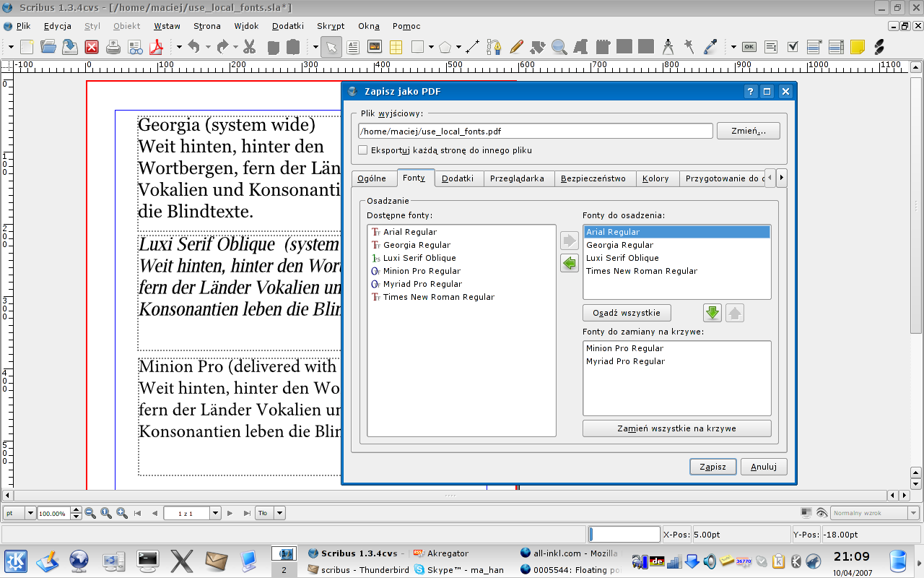Viewport: 924px width, 578px height.
Task: Click the green down arrow to outline font
Action: tap(712, 313)
